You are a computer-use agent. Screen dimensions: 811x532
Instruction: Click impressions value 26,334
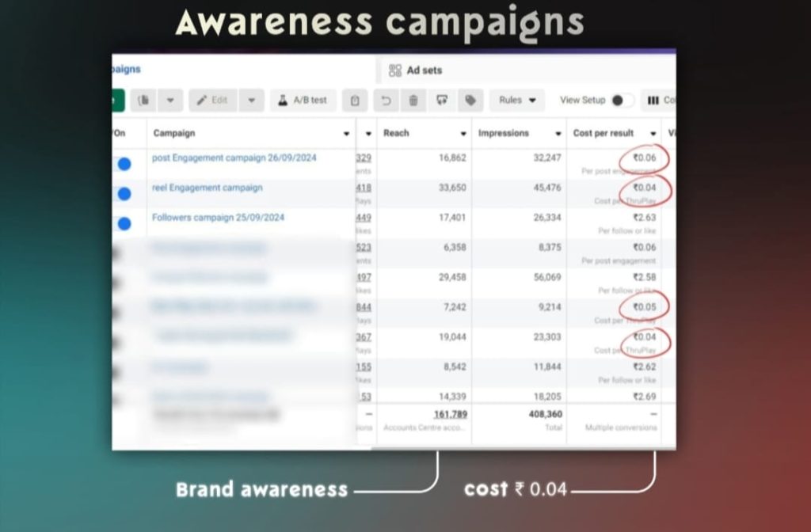coord(547,218)
